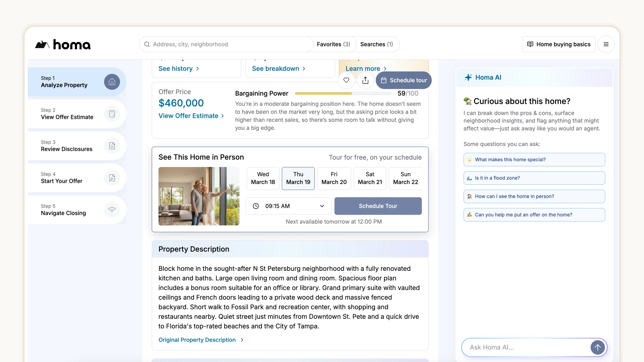Click the share upload icon

tap(365, 80)
